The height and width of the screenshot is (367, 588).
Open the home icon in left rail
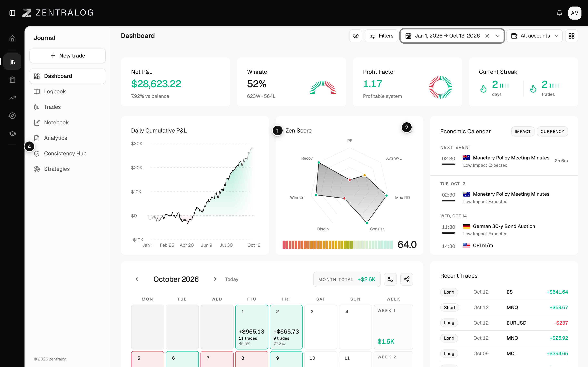coord(12,38)
